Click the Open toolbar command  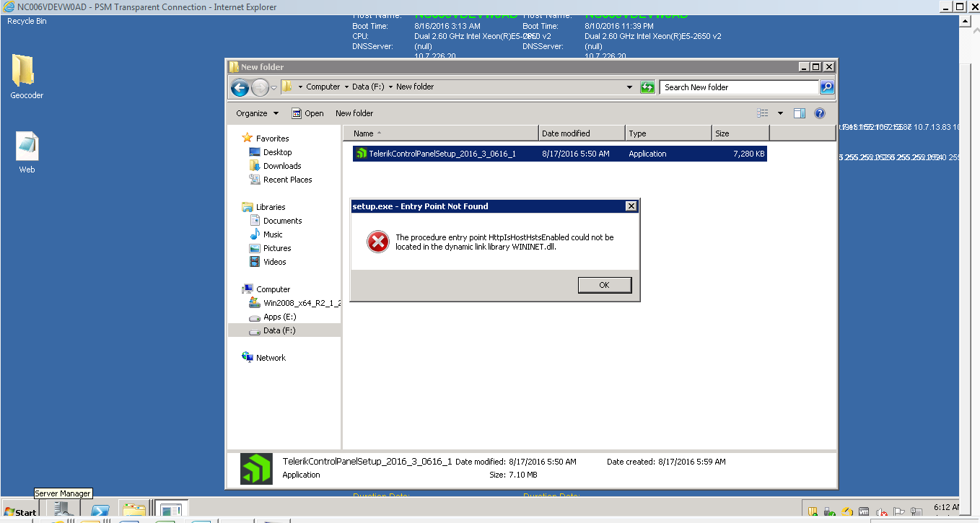[307, 113]
